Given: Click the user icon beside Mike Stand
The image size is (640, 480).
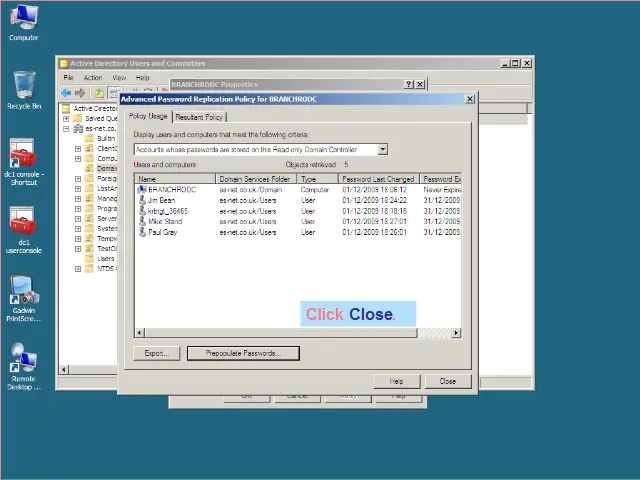Looking at the screenshot, I should click(x=142, y=221).
